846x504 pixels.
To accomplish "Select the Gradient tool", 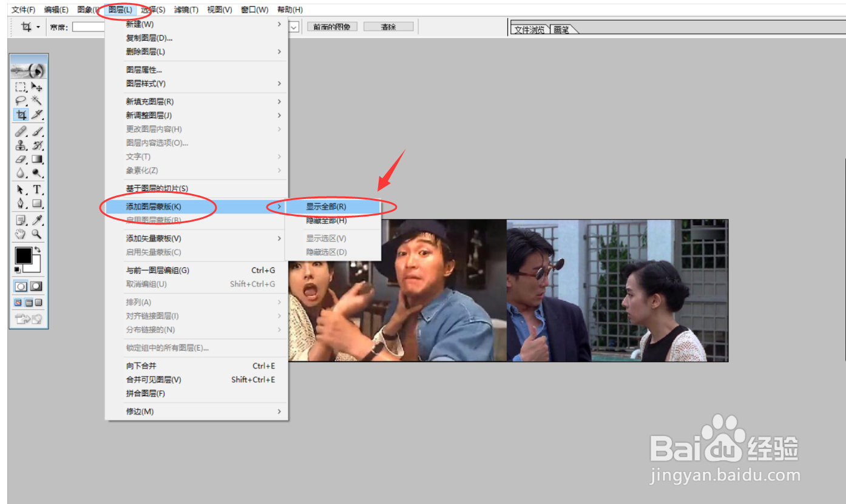I will click(37, 159).
